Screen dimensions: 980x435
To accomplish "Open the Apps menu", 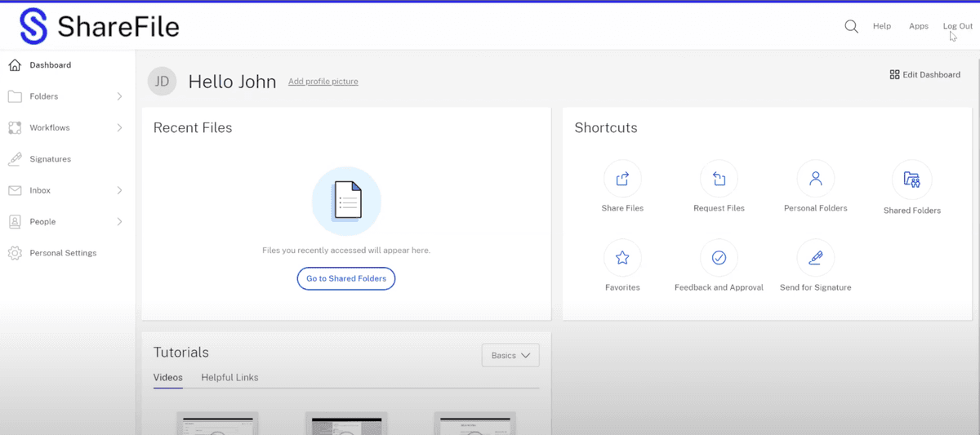I will (919, 26).
